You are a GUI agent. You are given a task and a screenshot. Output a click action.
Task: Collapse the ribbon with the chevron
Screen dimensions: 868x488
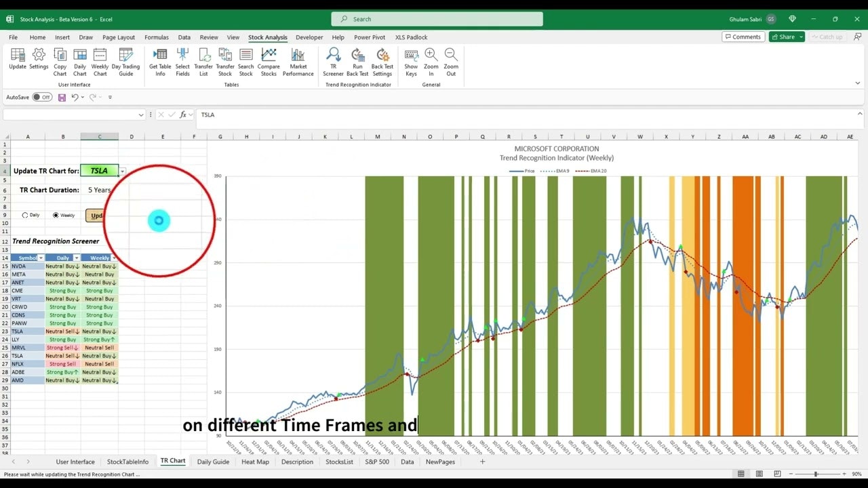click(x=858, y=83)
